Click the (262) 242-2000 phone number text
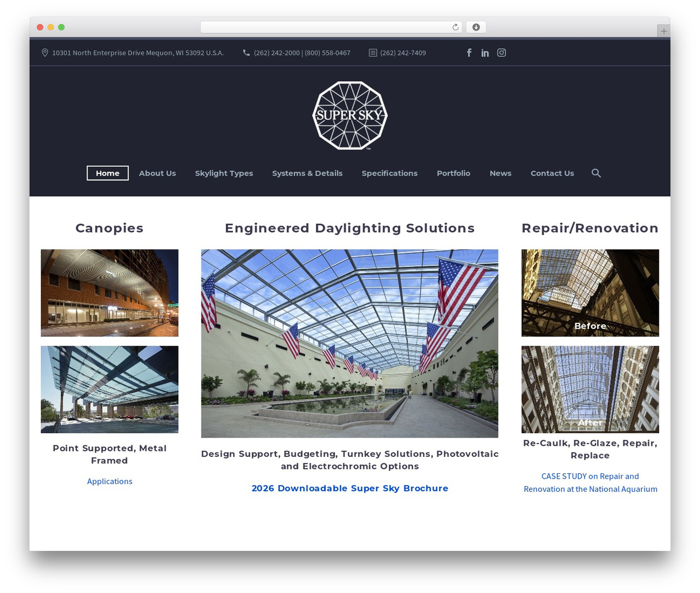This screenshot has height=593, width=700. click(x=277, y=53)
